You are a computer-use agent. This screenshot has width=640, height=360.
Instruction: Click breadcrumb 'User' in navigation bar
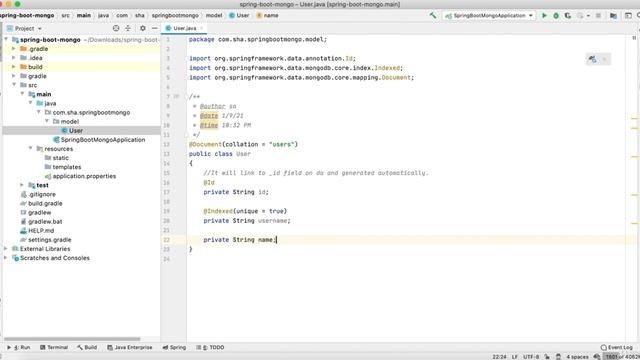239,16
